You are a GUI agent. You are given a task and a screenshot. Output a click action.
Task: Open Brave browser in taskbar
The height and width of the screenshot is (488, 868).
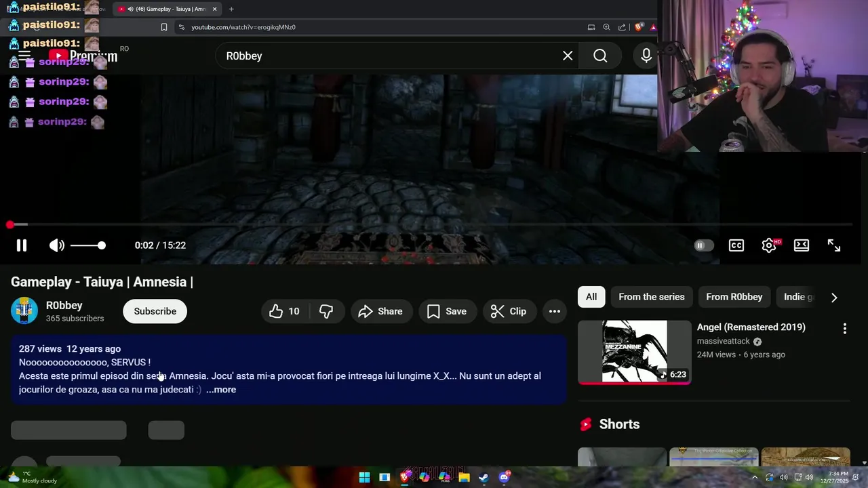click(x=405, y=477)
